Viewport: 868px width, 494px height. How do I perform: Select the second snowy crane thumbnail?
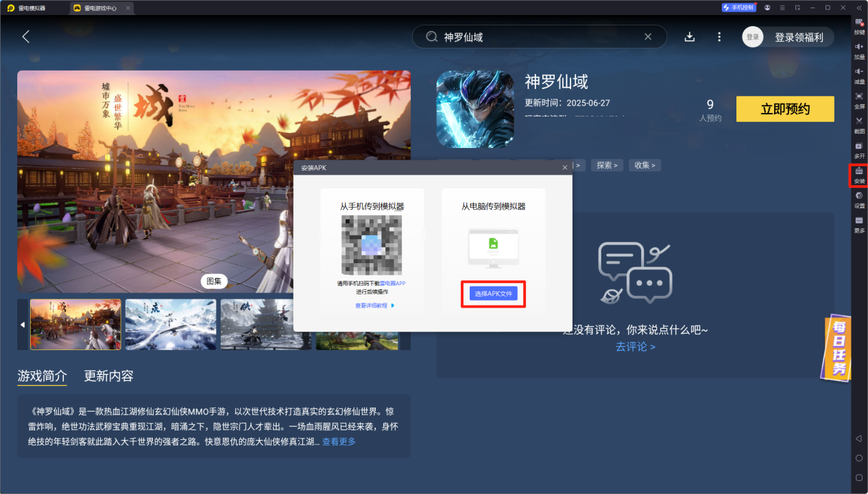tap(171, 324)
